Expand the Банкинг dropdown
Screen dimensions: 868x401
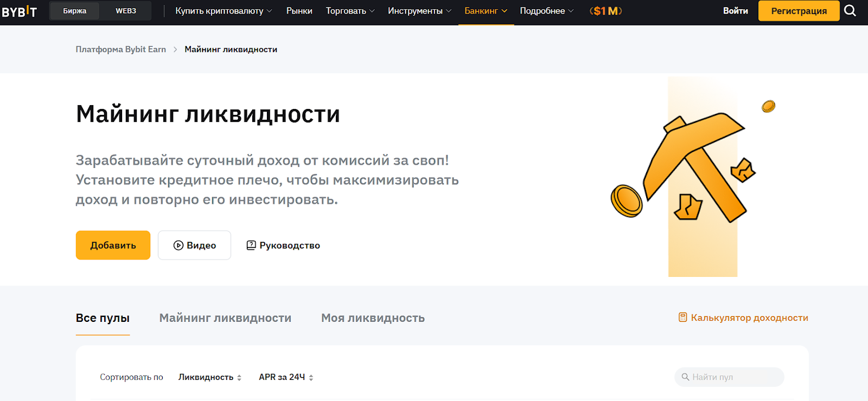click(x=486, y=11)
